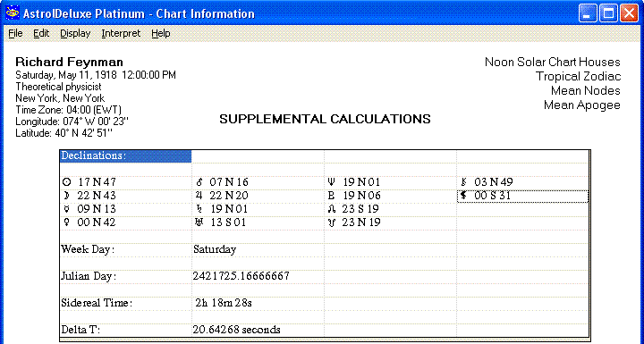Click the birth date line Saturday, May 11, 1918
This screenshot has width=644, height=344.
point(96,75)
